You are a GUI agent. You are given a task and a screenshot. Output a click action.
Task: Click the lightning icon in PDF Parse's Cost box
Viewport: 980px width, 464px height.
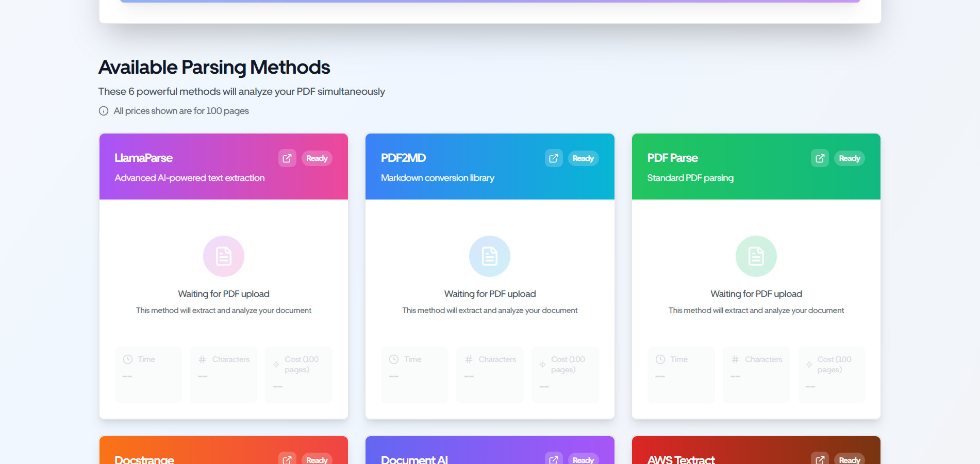coord(809,364)
